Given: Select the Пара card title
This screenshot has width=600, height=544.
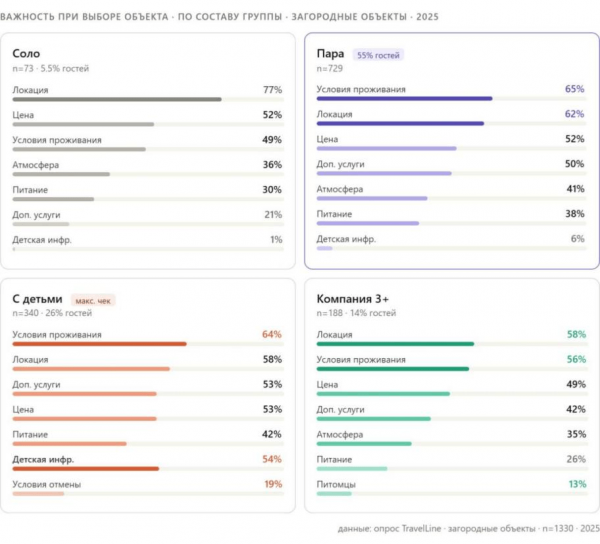Looking at the screenshot, I should (330, 54).
